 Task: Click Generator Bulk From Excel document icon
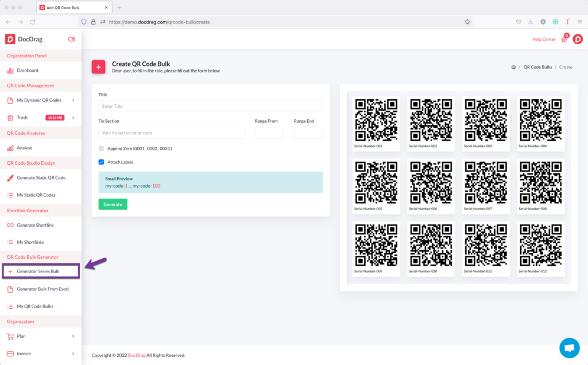pos(11,289)
